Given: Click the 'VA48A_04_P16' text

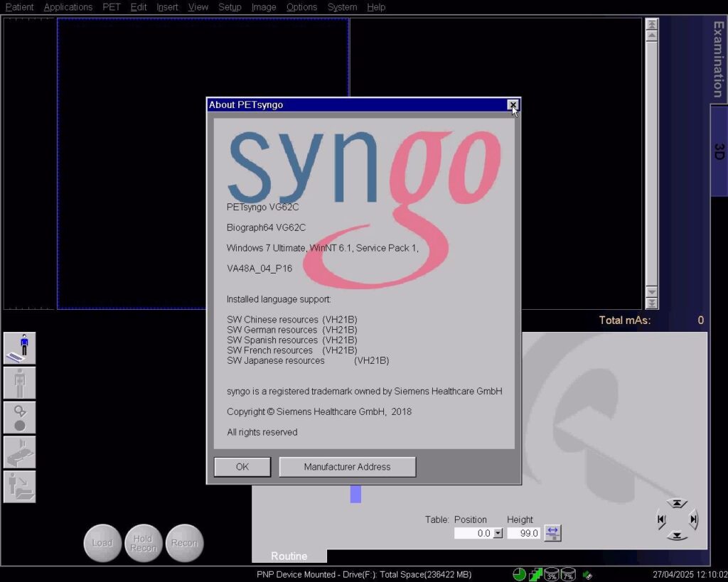Looking at the screenshot, I should 259,268.
